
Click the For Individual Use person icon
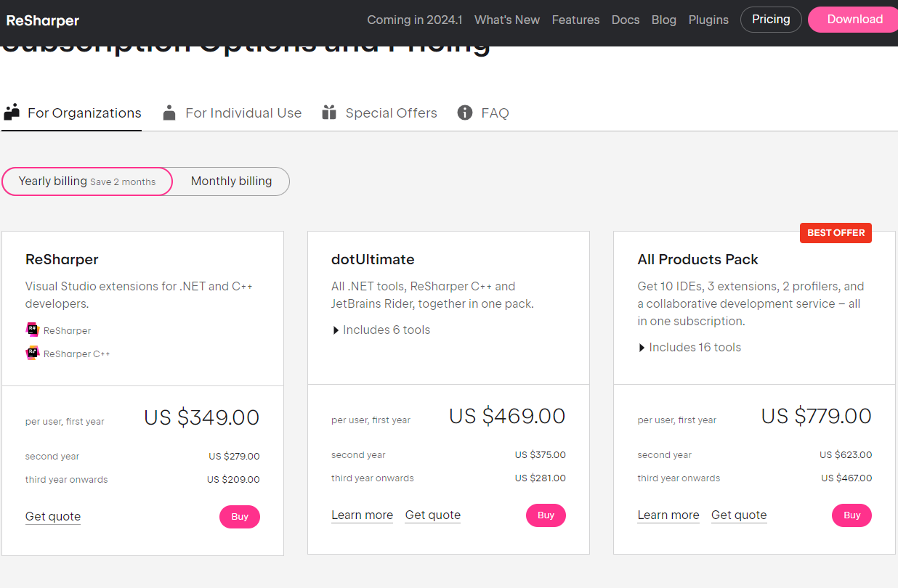[169, 113]
